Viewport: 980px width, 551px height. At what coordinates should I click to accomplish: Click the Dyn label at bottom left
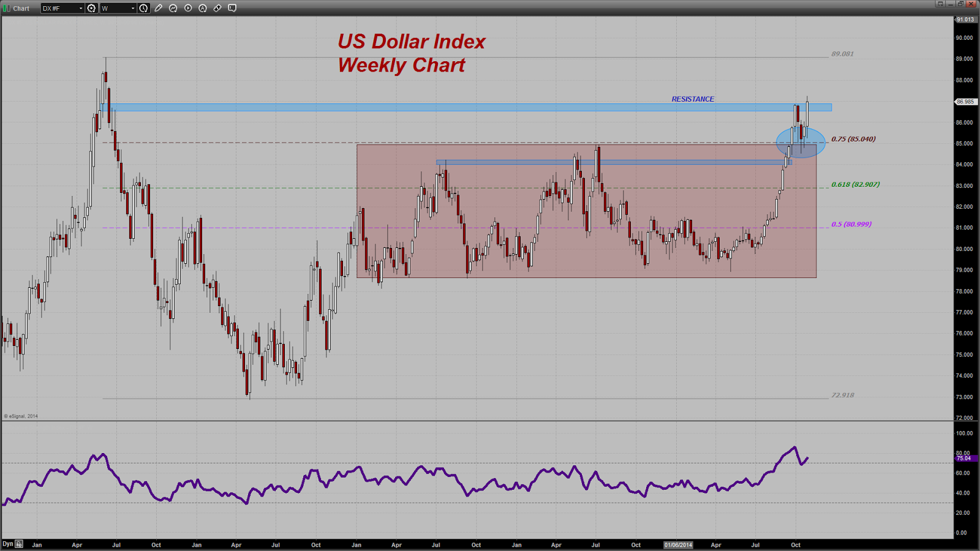8,544
